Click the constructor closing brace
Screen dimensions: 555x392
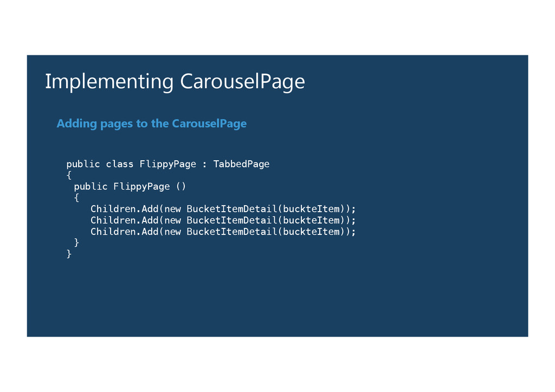coord(77,243)
